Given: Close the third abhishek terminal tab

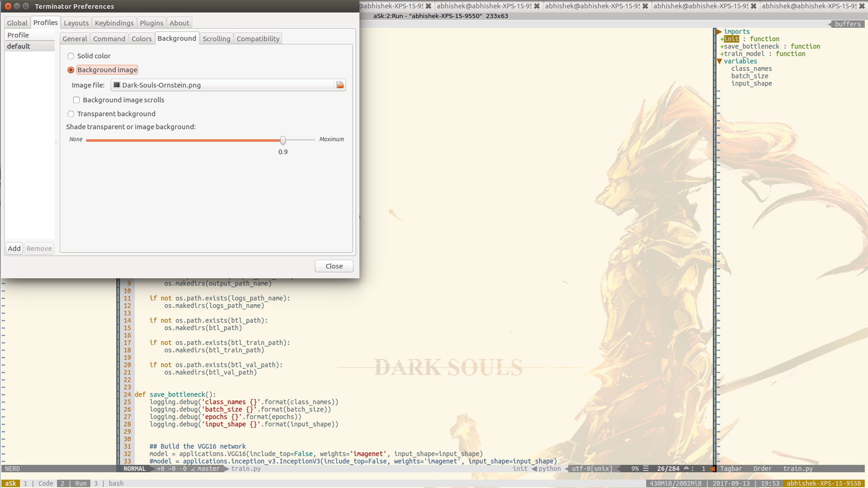Looking at the screenshot, I should 645,6.
